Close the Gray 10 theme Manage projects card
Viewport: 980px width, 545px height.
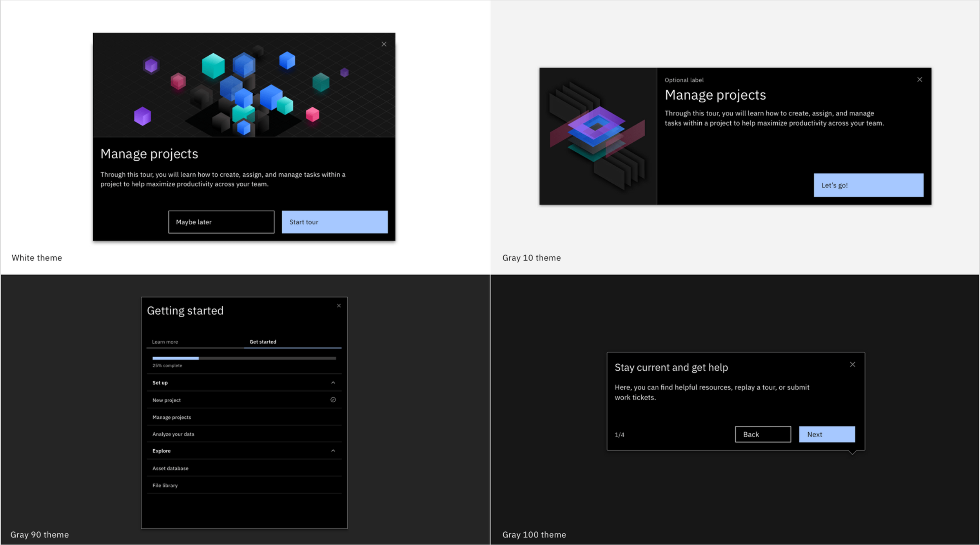point(919,80)
